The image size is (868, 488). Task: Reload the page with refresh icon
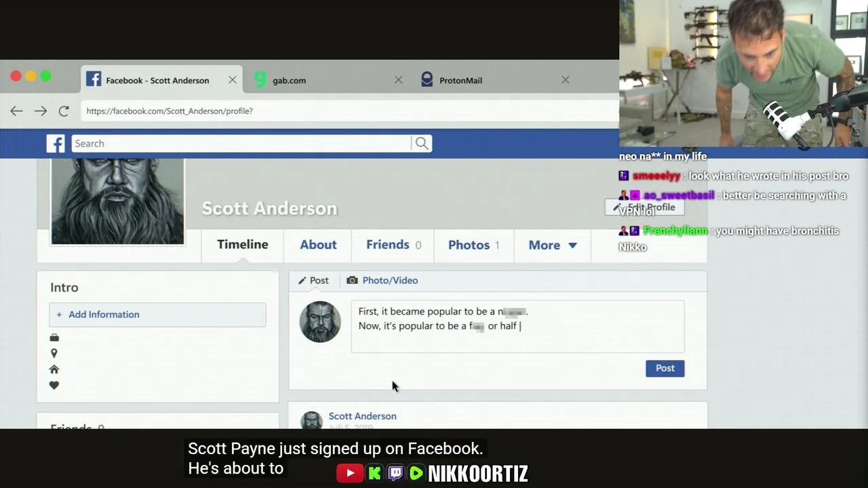(64, 110)
